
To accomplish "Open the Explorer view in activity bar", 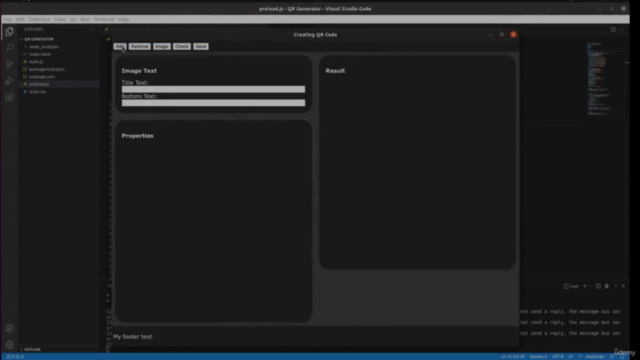I will (9, 31).
